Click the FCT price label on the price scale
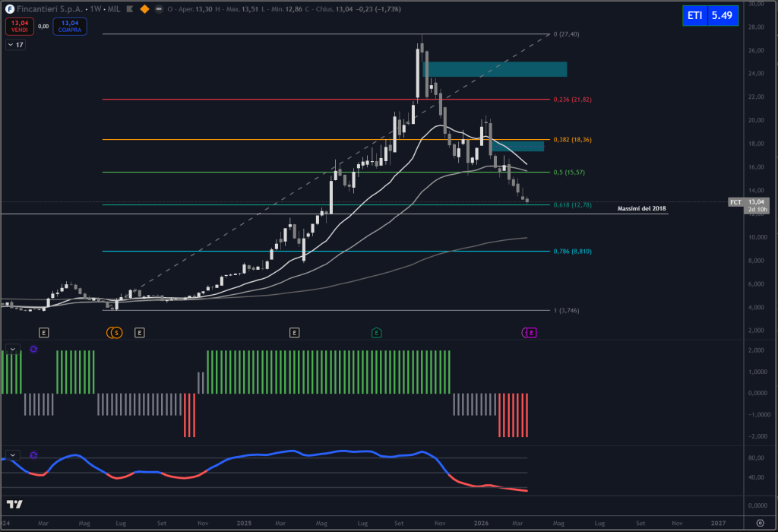The image size is (778, 532). (735, 202)
